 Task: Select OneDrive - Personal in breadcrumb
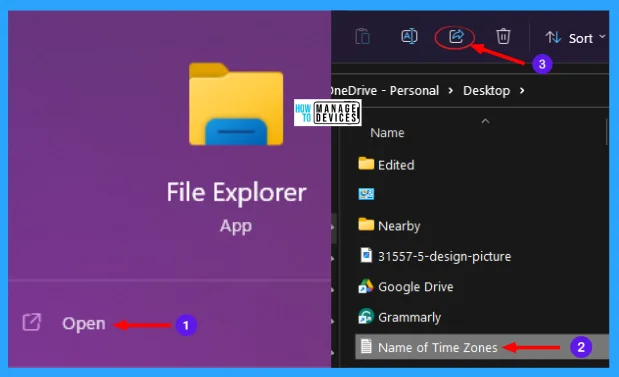click(385, 91)
